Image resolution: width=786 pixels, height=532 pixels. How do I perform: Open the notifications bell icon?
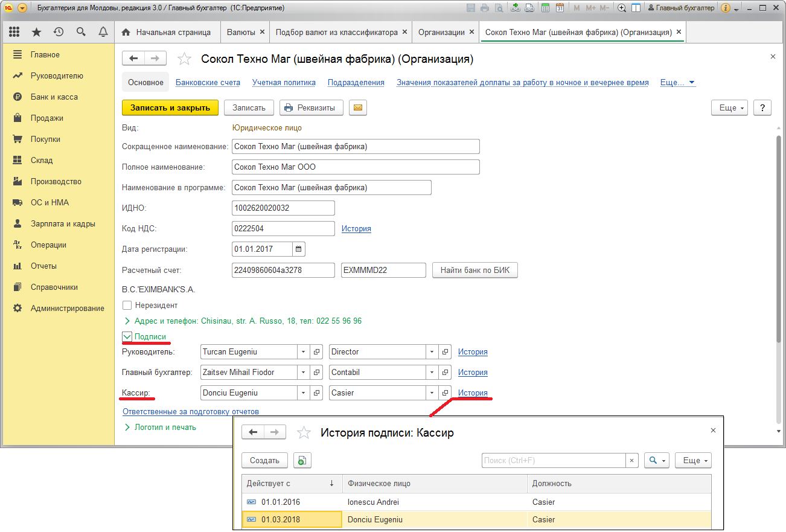coord(103,32)
